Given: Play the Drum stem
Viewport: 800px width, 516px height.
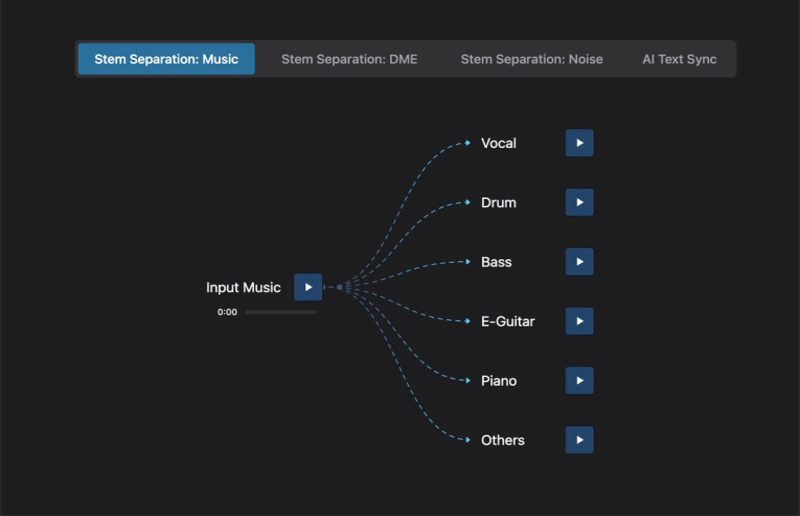Looking at the screenshot, I should point(579,203).
